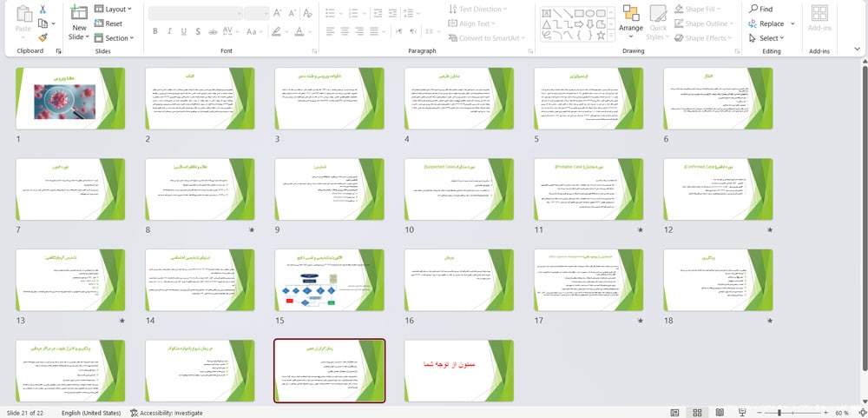The width and height of the screenshot is (868, 418).
Task: Expand the Section dropdown
Action: 114,37
